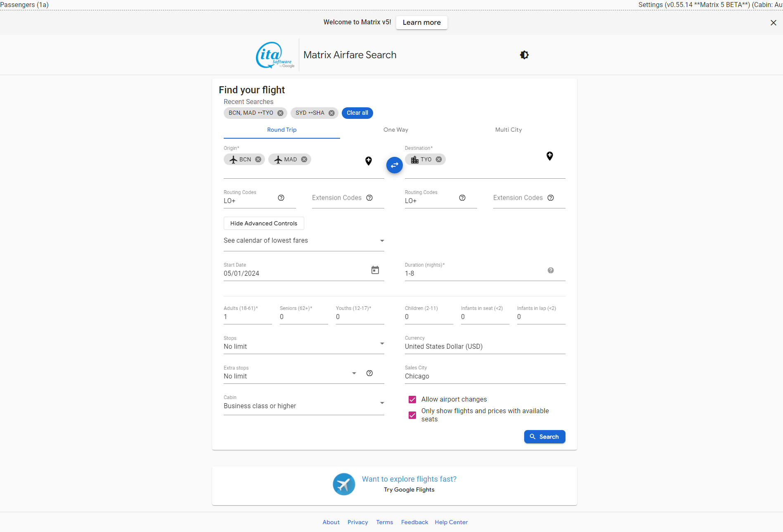This screenshot has width=783, height=532.
Task: Click the Duration nights help icon
Action: click(x=551, y=270)
